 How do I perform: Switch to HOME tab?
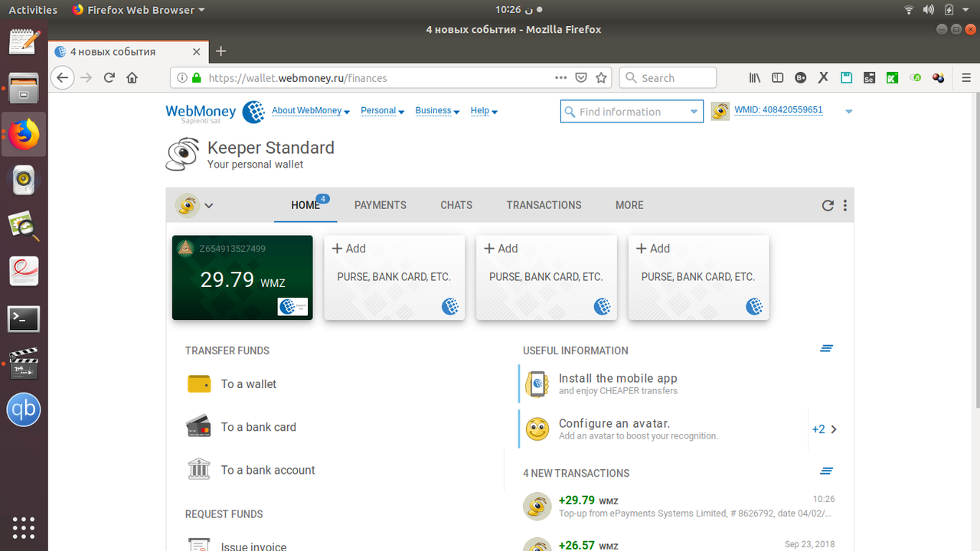pos(305,205)
